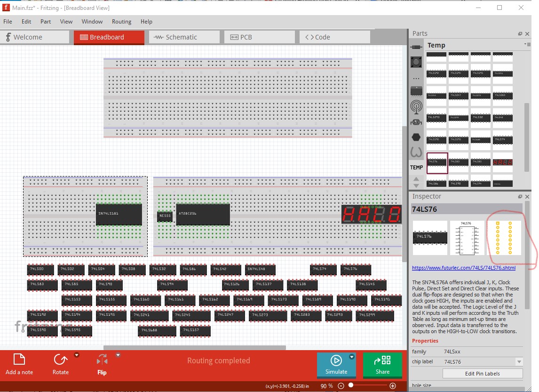Image resolution: width=539 pixels, height=392 pixels.
Task: Open the Parts bin options menu
Action: (x=527, y=44)
